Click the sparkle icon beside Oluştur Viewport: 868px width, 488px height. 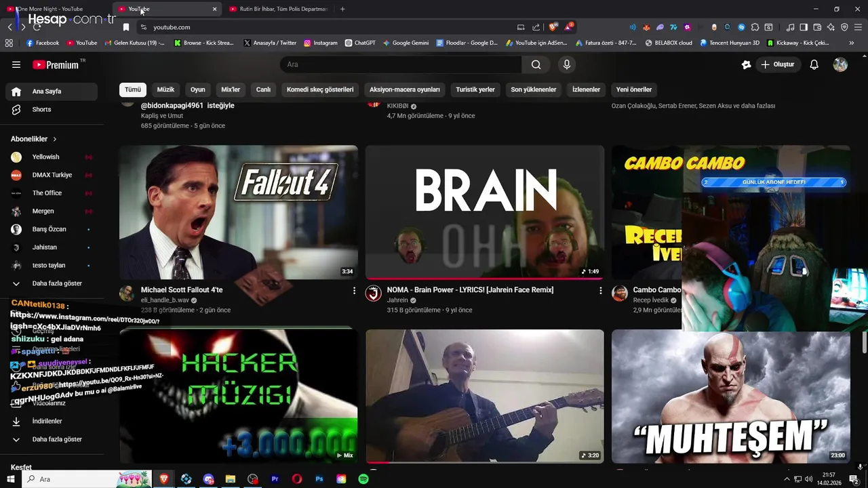point(747,64)
